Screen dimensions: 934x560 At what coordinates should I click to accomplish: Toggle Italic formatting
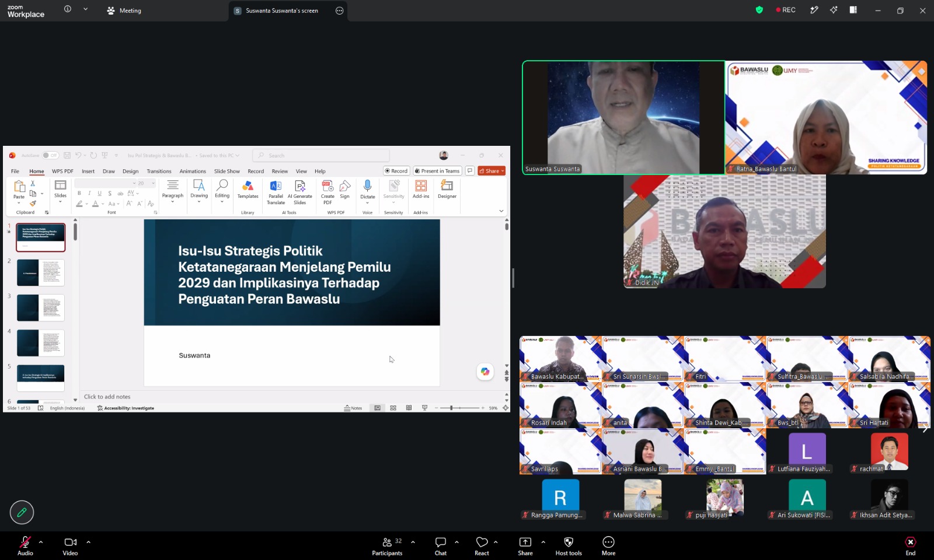pos(89,193)
